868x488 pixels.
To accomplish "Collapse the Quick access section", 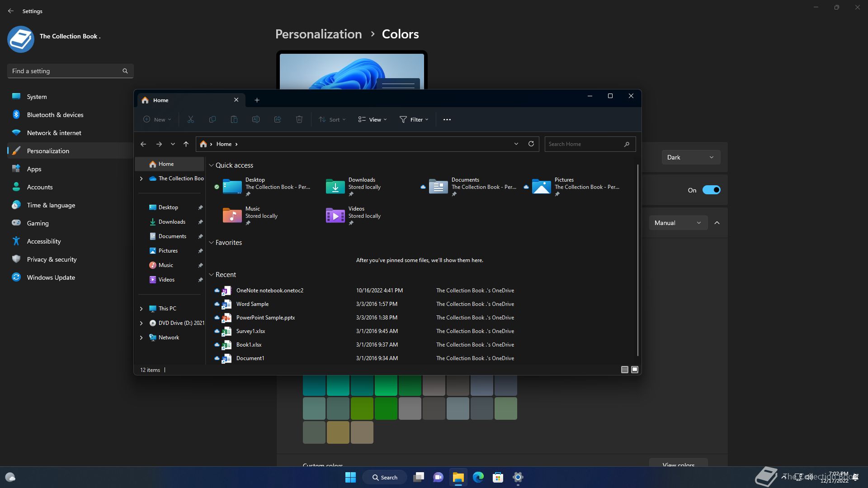I will click(x=211, y=165).
